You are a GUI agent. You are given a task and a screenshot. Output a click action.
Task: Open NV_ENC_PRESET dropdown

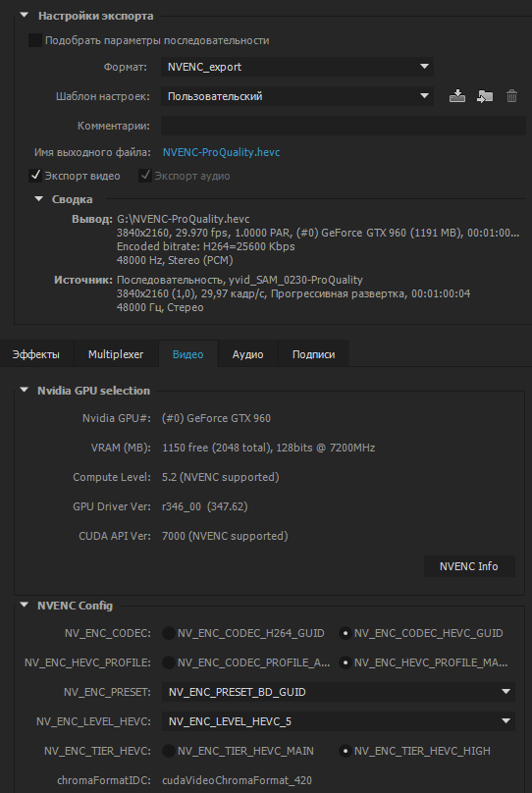[x=339, y=692]
